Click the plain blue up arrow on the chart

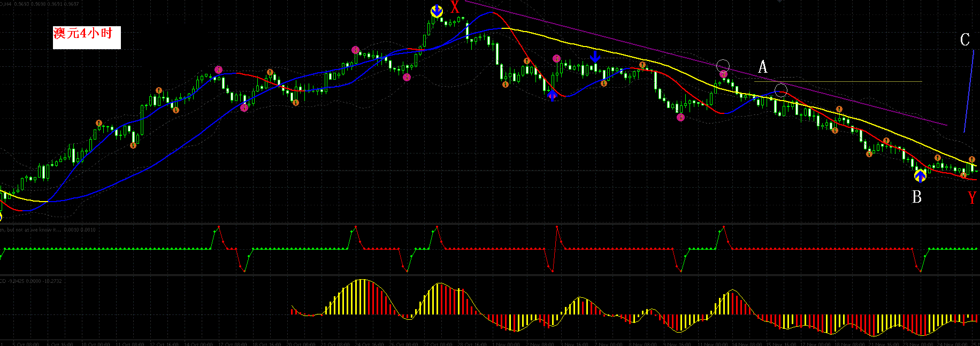click(553, 96)
